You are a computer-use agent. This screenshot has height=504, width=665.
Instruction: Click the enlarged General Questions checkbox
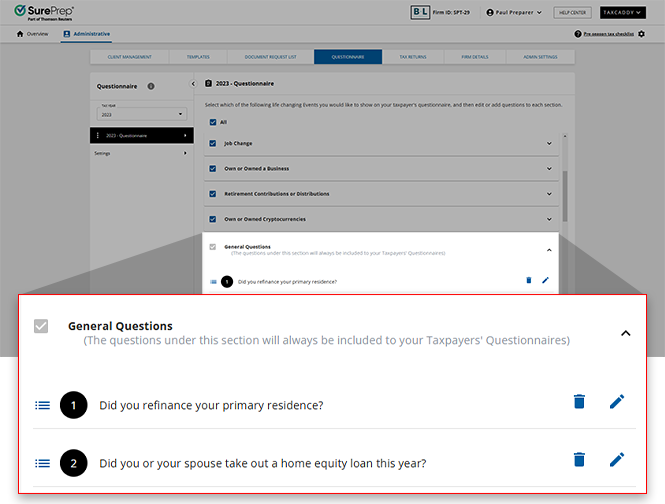(41, 326)
